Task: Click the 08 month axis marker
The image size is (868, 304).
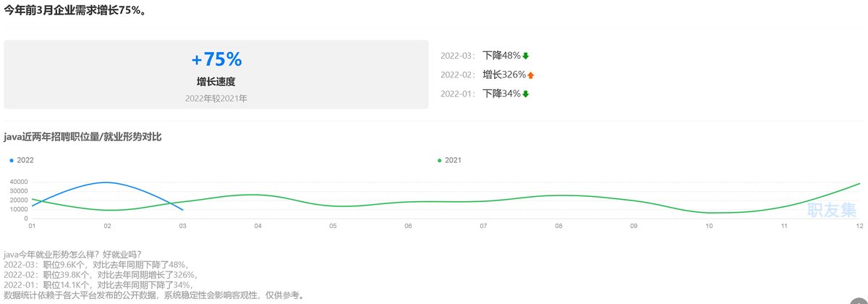Action: (x=558, y=226)
